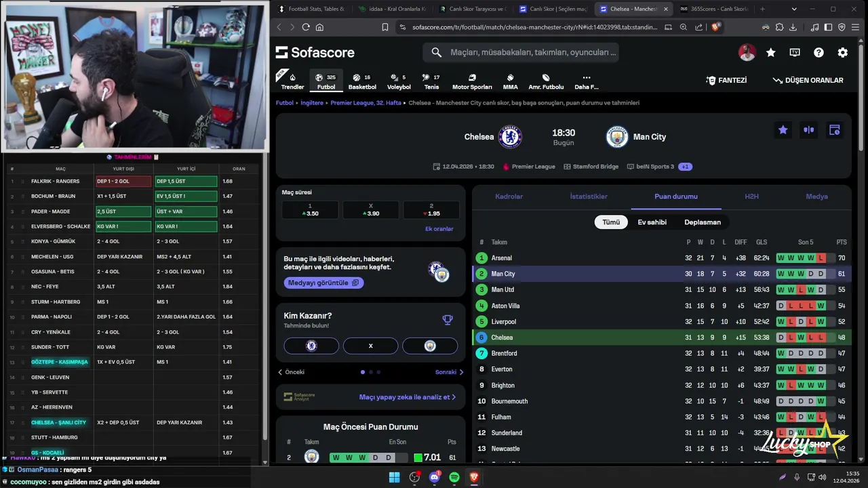Go to Sonraki poll slide

click(x=449, y=372)
